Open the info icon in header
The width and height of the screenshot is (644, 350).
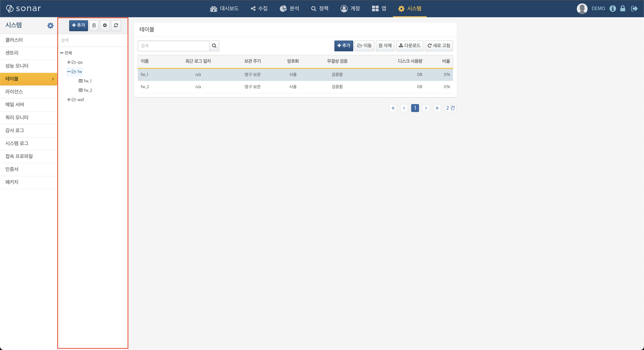click(613, 8)
